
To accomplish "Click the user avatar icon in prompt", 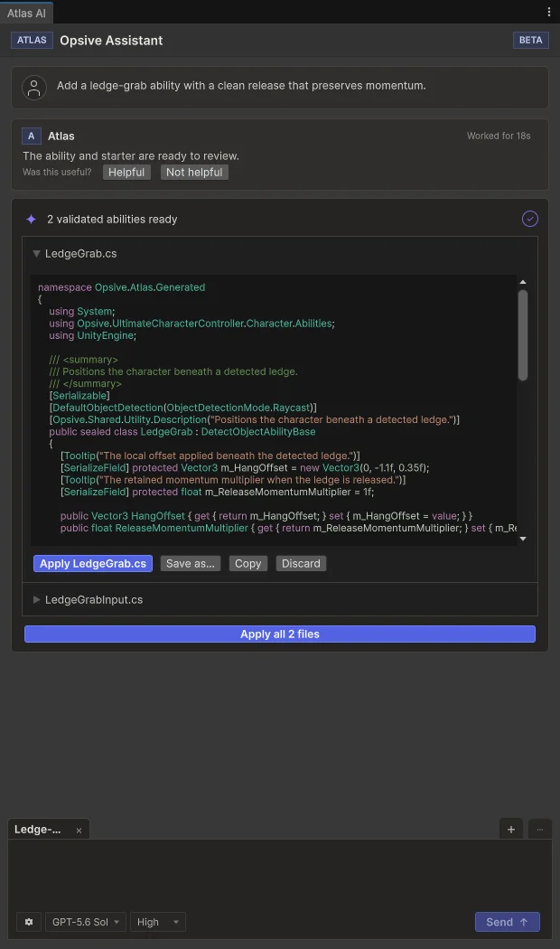I will coord(34,87).
